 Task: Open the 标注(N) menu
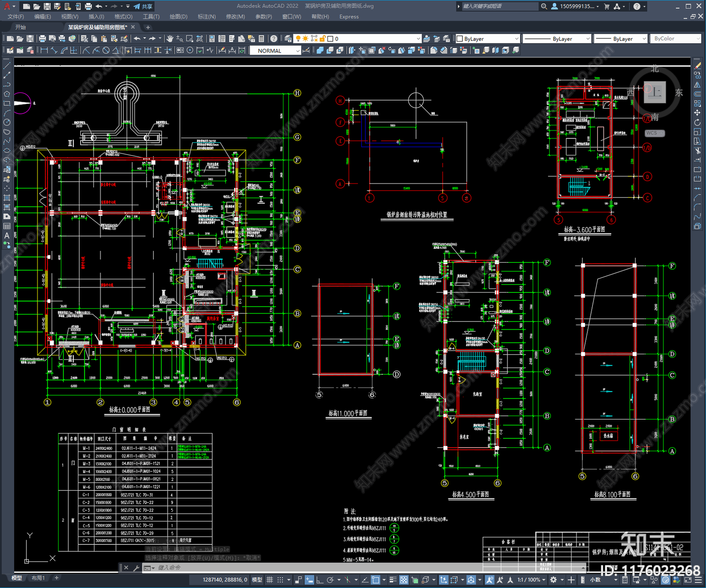pos(207,17)
